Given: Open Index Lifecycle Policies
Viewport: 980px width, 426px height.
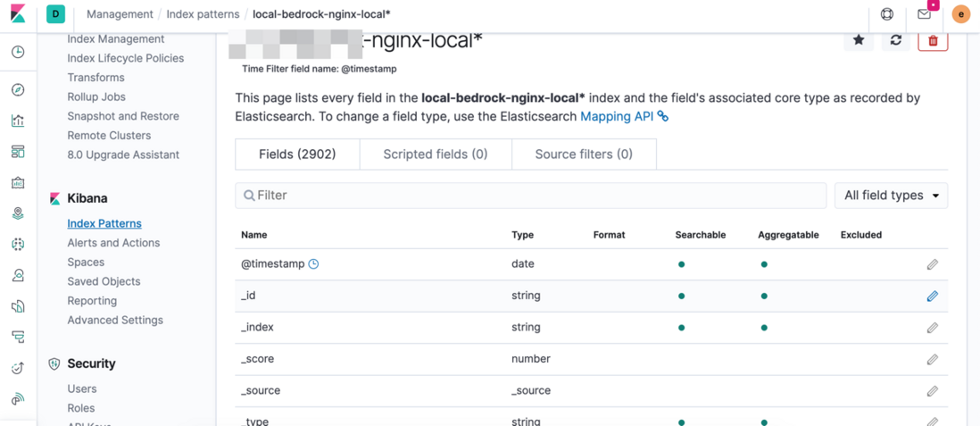Looking at the screenshot, I should pyautogui.click(x=126, y=58).
